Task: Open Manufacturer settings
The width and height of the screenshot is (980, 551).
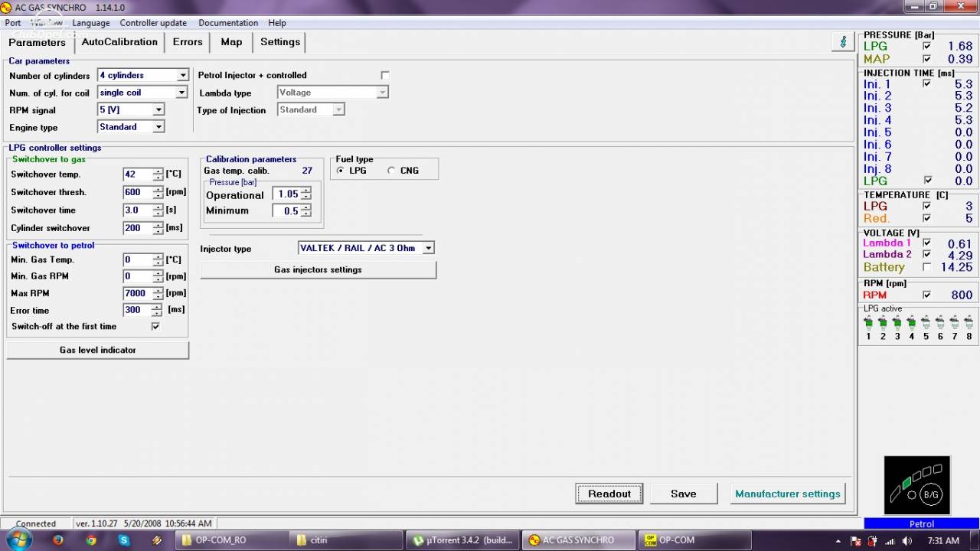Action: tap(788, 494)
